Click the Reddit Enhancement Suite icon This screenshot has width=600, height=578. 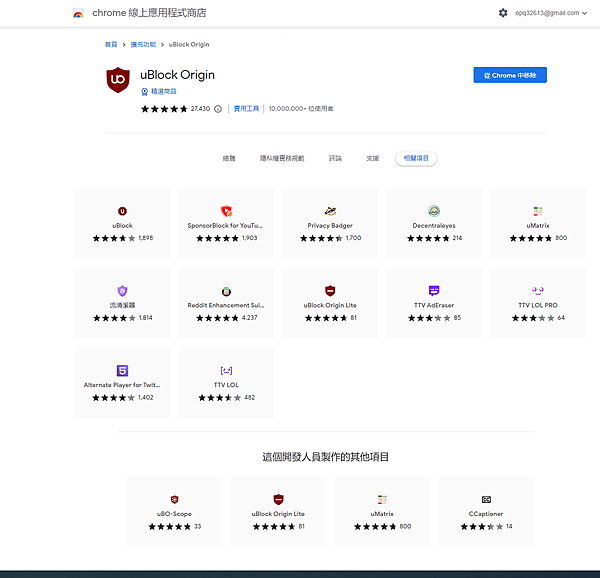[x=226, y=291]
